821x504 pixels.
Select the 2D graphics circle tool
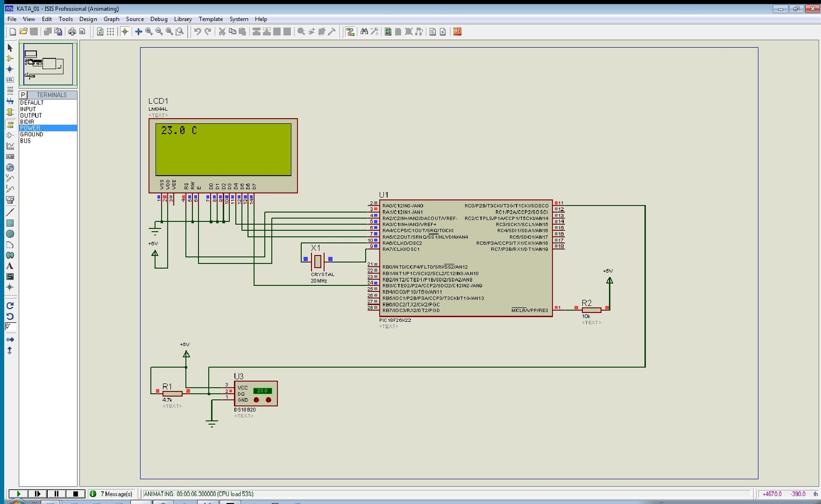(9, 234)
